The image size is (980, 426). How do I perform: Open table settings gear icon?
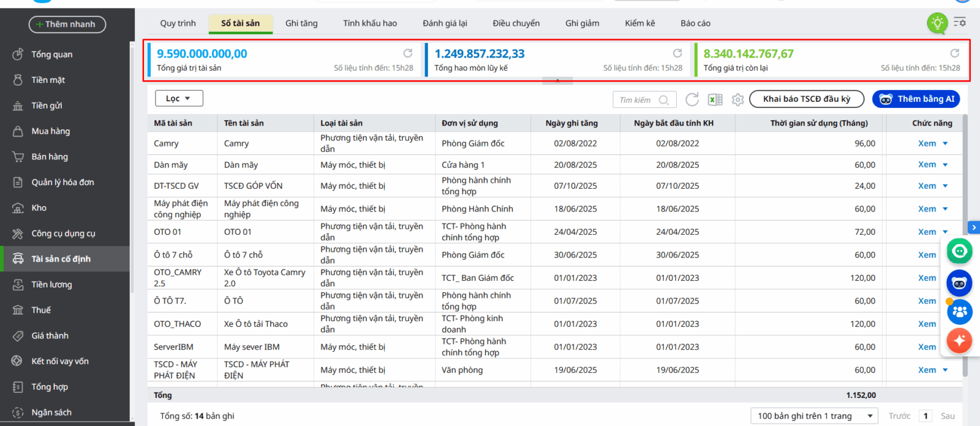point(737,99)
